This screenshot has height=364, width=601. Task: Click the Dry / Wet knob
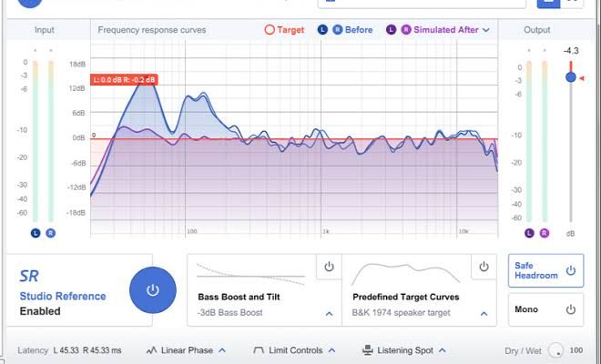point(557,350)
